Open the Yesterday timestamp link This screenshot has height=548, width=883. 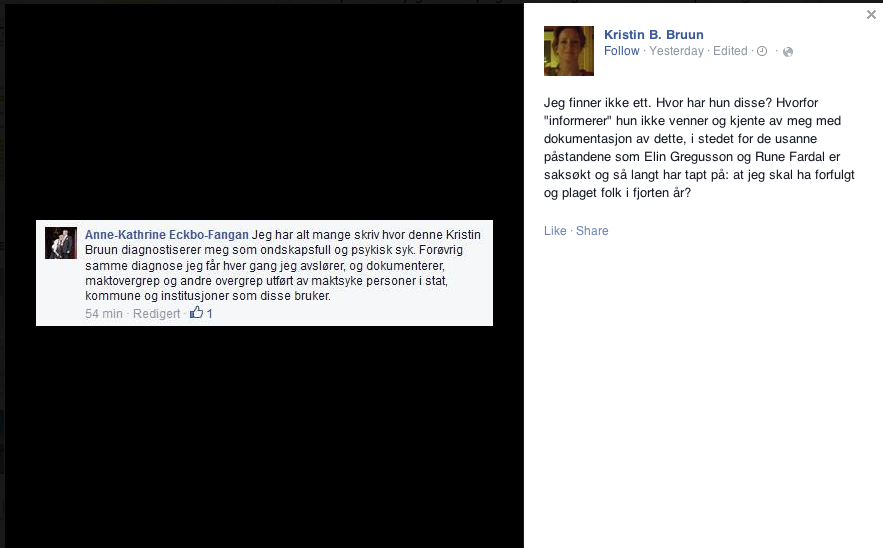(676, 51)
